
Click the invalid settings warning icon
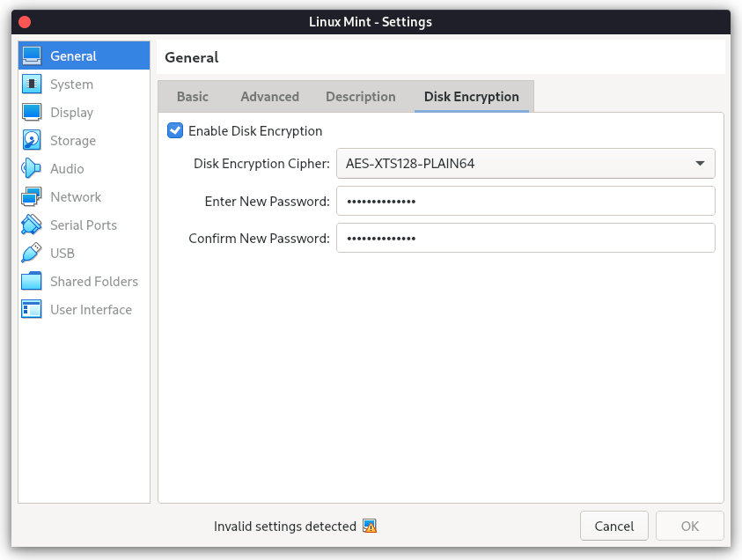(x=369, y=526)
